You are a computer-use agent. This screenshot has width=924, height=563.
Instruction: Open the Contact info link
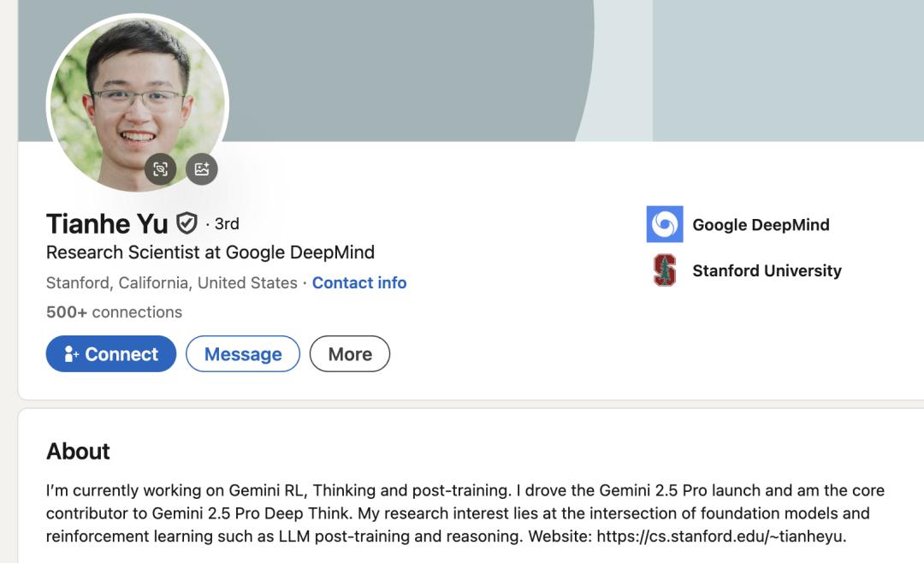point(359,282)
